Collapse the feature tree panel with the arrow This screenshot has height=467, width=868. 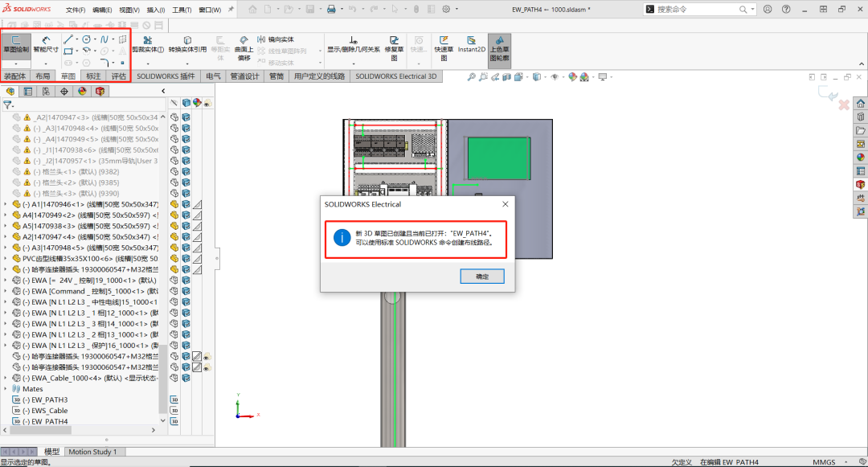162,91
